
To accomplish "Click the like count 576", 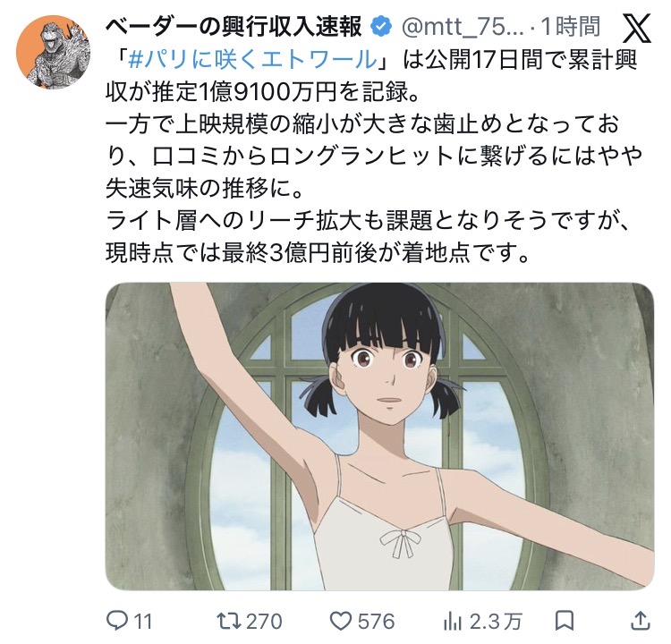I will tap(376, 622).
